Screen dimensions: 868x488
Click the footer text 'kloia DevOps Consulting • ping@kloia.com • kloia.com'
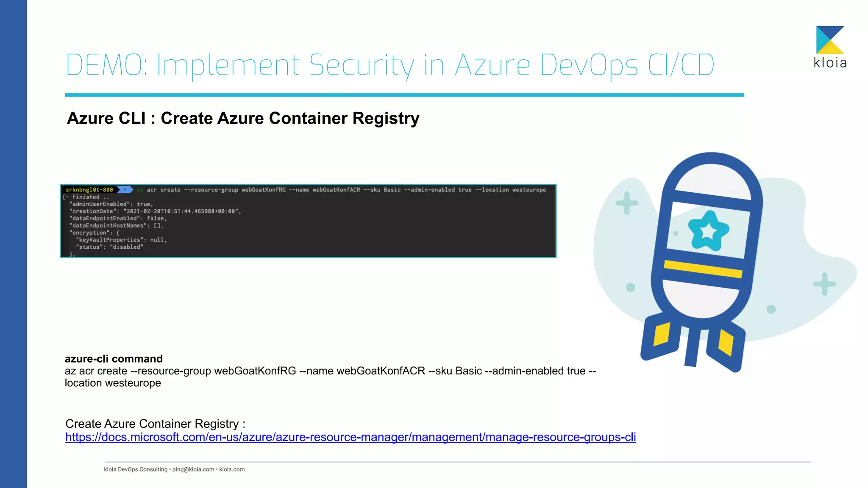pos(174,469)
